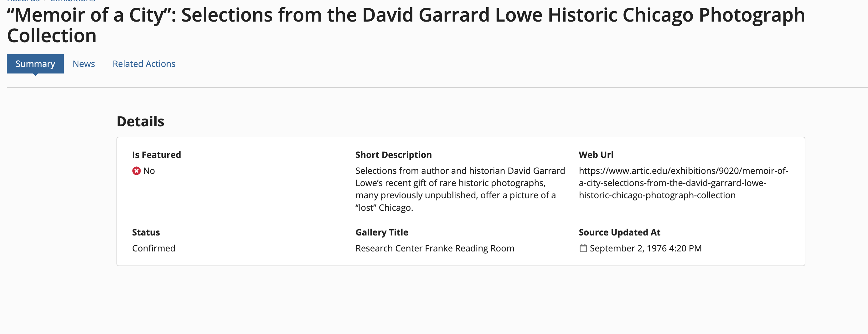This screenshot has height=334, width=868.
Task: Click the Status field label
Action: point(146,232)
